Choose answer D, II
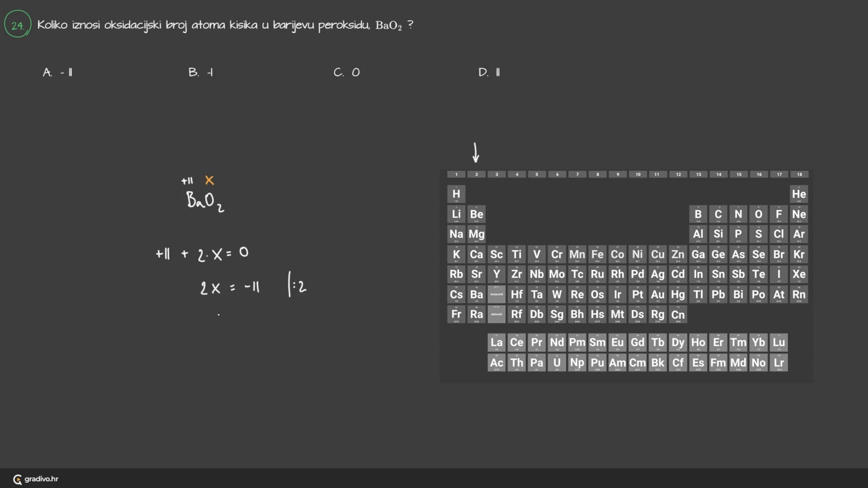 point(489,72)
